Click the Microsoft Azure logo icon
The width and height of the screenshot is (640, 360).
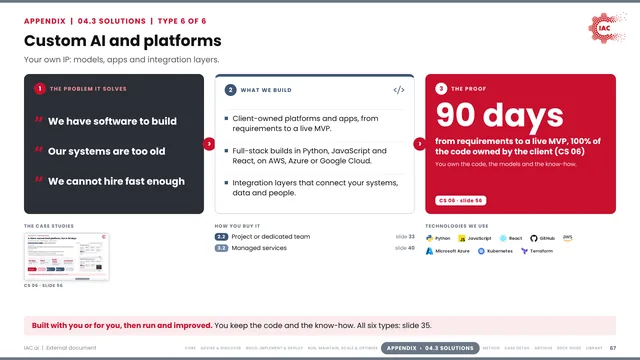point(429,251)
